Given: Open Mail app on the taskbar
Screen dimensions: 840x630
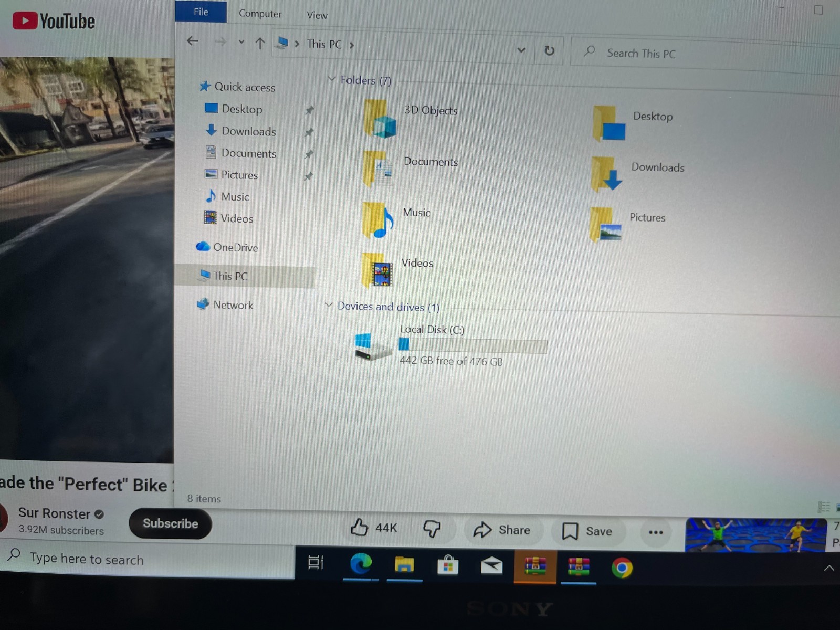Looking at the screenshot, I should coord(491,566).
